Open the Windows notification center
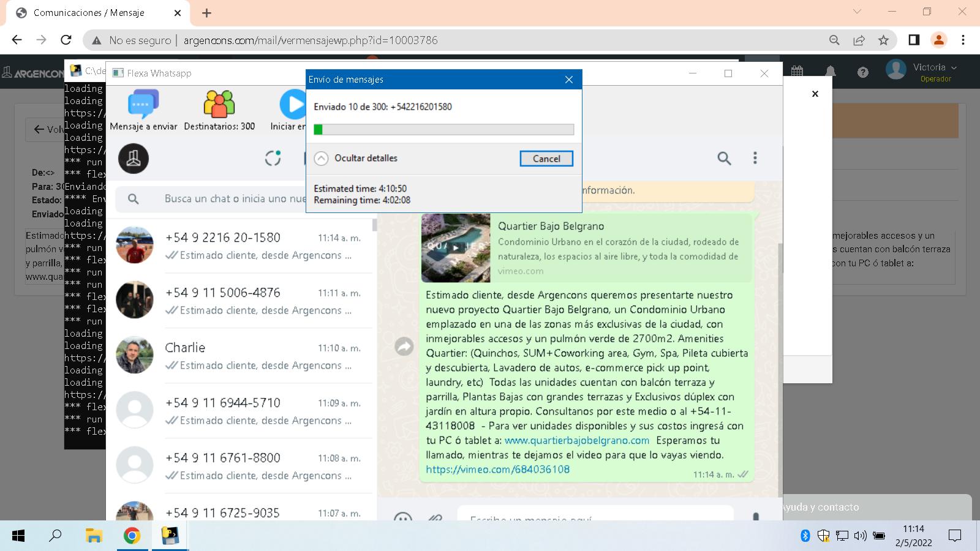Image resolution: width=980 pixels, height=551 pixels. 955,536
